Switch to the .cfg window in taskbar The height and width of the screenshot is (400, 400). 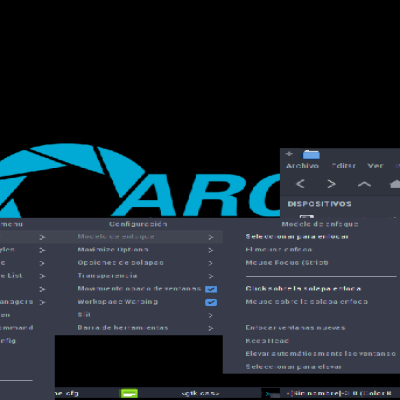tap(66, 394)
